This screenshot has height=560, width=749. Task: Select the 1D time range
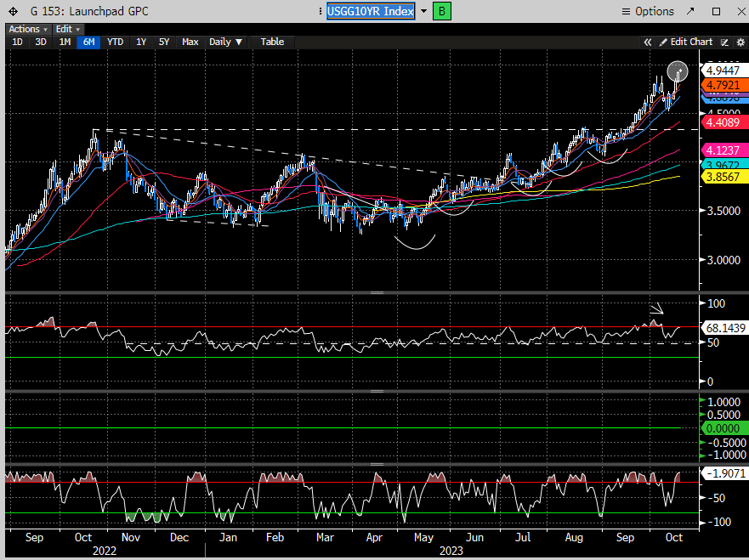(x=17, y=42)
